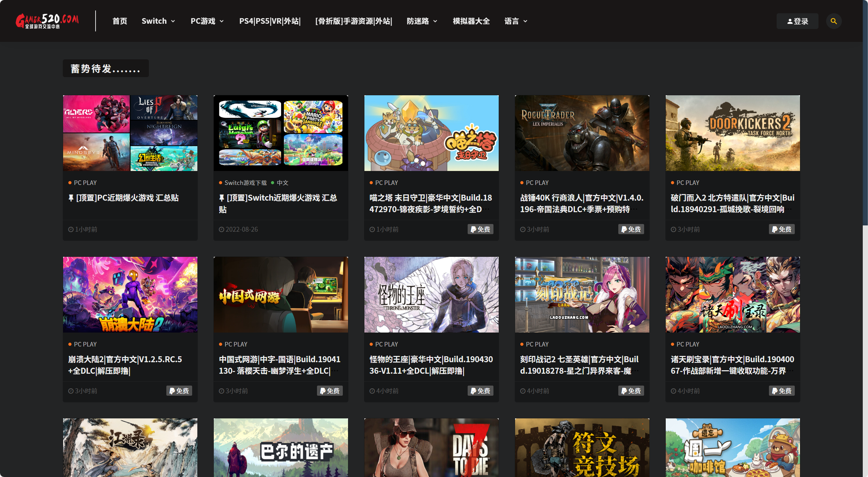This screenshot has width=868, height=477.
Task: Go to 首页 home menu item
Action: [120, 21]
